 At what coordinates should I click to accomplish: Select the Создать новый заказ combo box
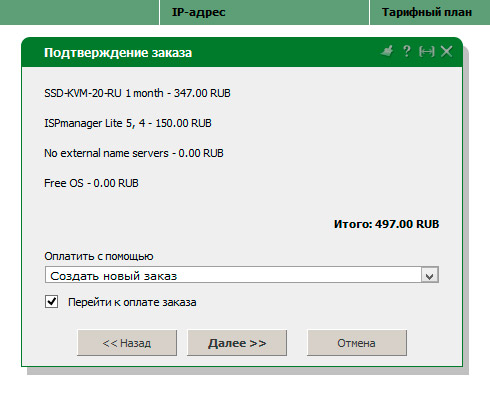[x=242, y=275]
